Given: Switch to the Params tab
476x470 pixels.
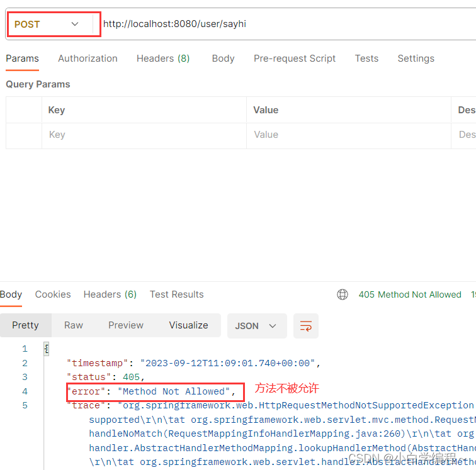Looking at the screenshot, I should tap(23, 59).
